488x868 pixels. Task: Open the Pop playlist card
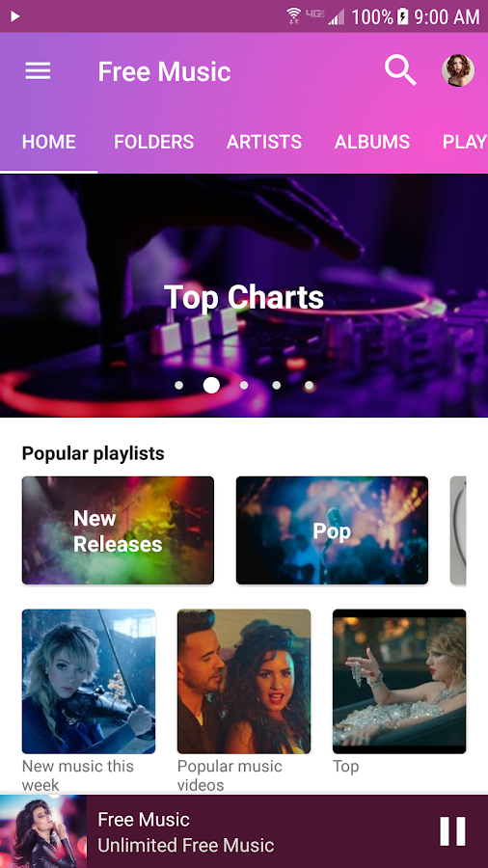pos(332,530)
